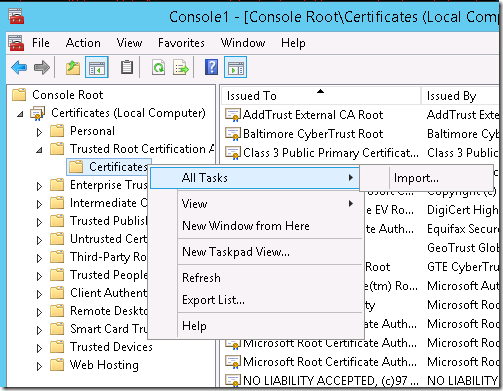
Task: Expand the Web Hosting node
Action: point(39,366)
